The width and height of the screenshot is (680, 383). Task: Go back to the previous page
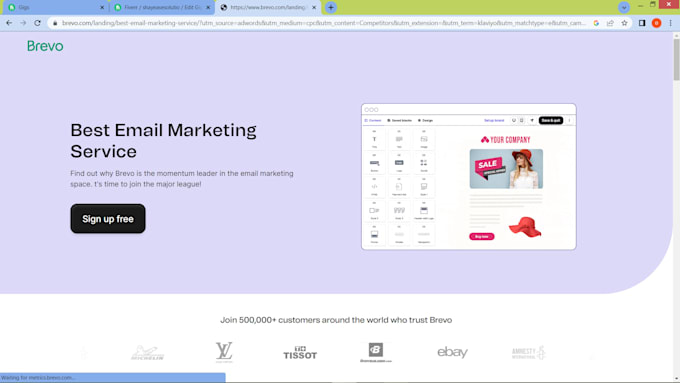click(x=9, y=23)
